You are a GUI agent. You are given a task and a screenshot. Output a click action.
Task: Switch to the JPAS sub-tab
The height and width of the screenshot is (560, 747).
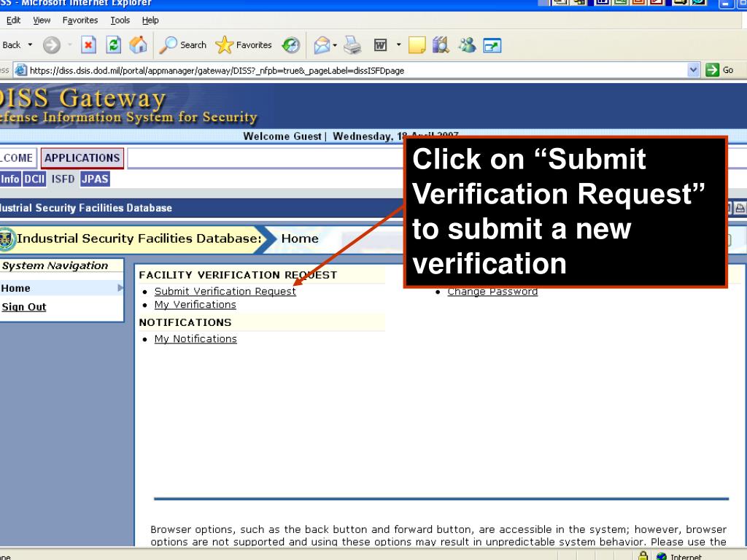95,179
